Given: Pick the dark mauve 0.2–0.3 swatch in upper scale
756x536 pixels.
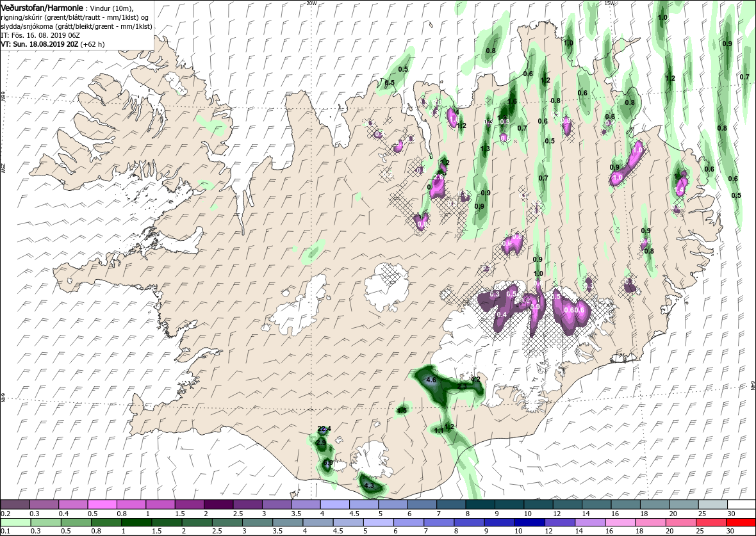Looking at the screenshot, I should point(15,504).
